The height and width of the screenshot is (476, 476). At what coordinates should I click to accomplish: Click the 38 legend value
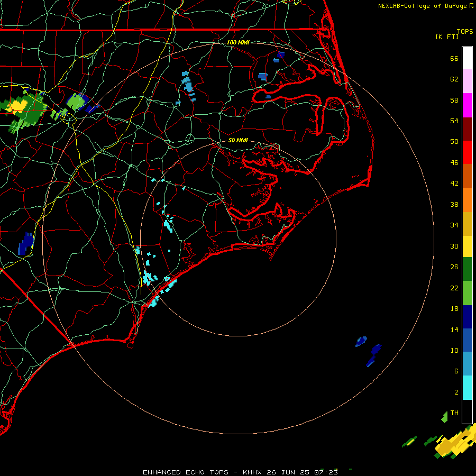click(x=454, y=204)
